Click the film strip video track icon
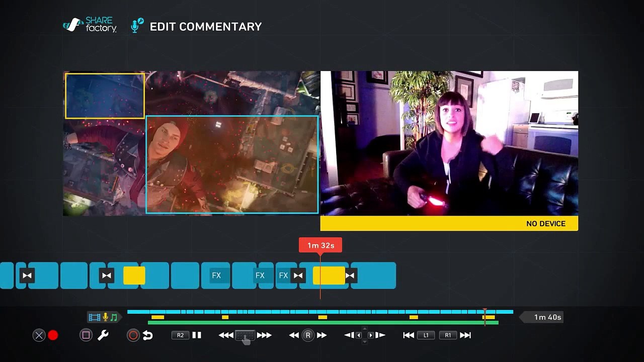 (95, 317)
